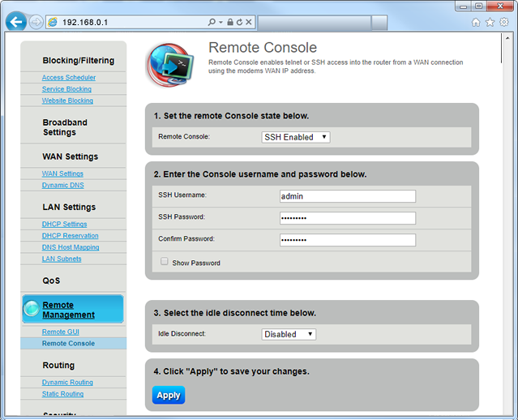This screenshot has height=420, width=518.
Task: Select the LAN Settings section heading
Action: click(69, 208)
